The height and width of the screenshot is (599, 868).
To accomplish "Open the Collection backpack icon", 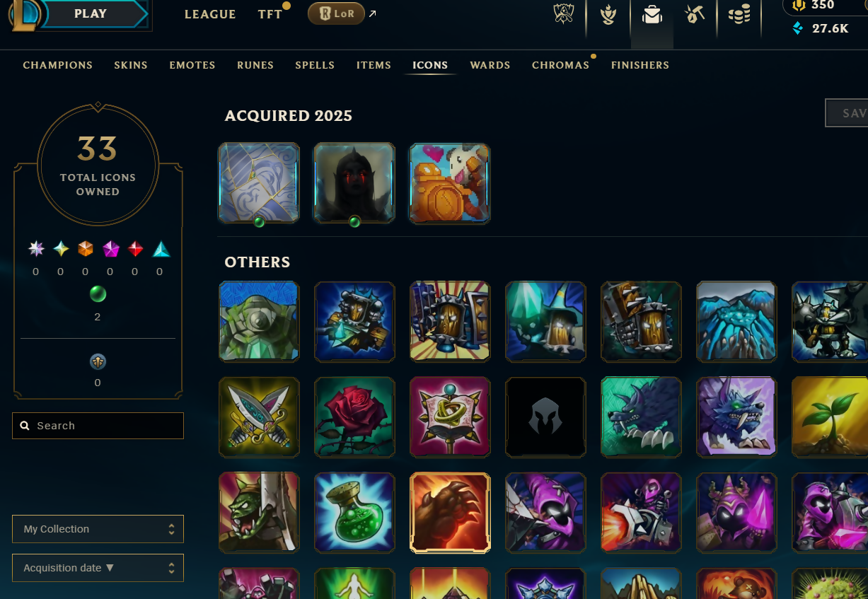I will (652, 14).
